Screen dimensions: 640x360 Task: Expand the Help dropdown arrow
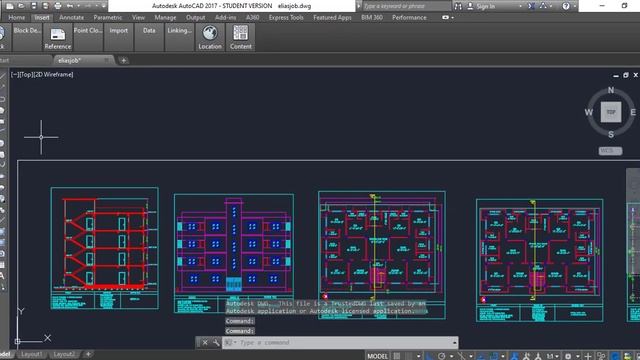click(x=575, y=6)
